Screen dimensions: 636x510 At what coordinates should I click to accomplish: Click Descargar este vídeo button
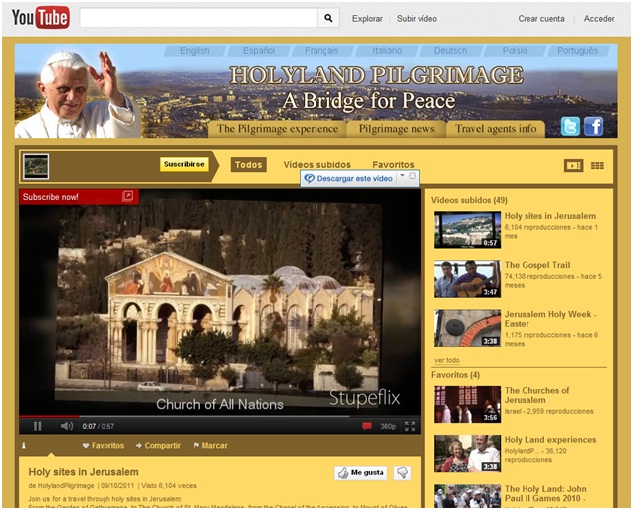349,179
